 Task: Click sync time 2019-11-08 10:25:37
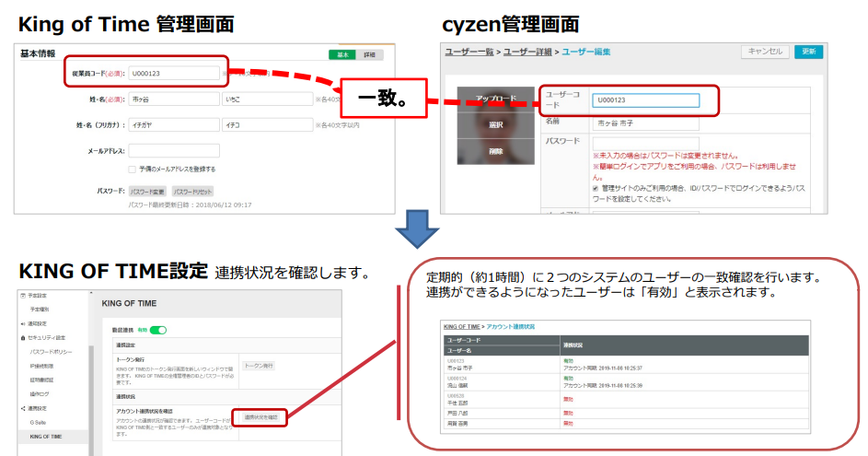click(x=603, y=368)
